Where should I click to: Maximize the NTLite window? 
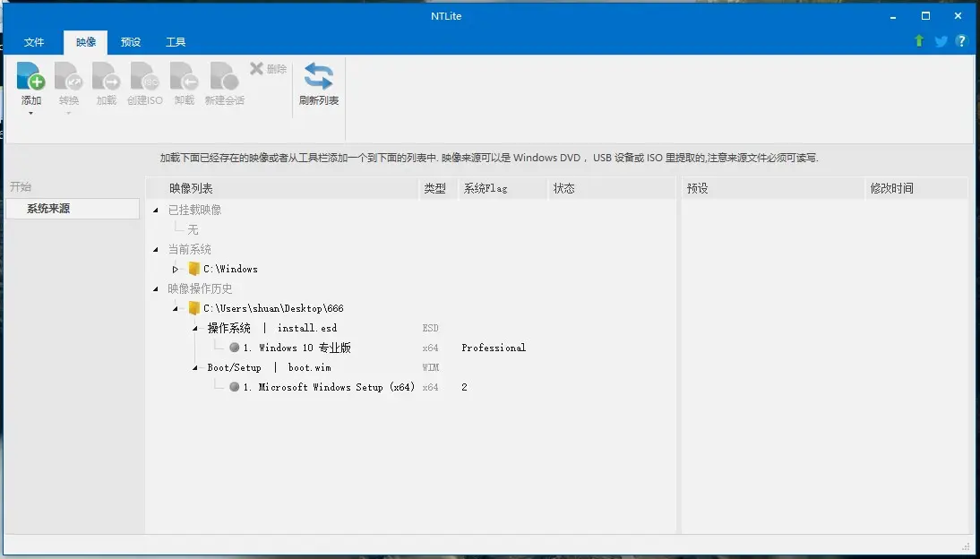925,16
